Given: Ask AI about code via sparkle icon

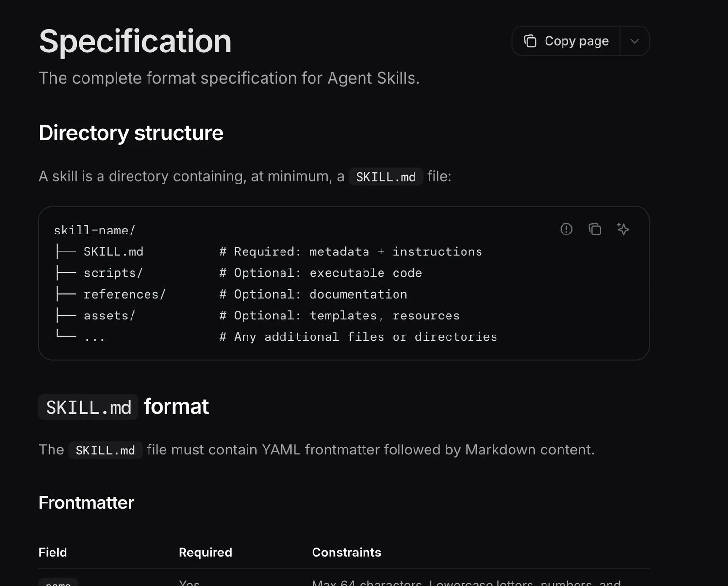Looking at the screenshot, I should coord(623,229).
